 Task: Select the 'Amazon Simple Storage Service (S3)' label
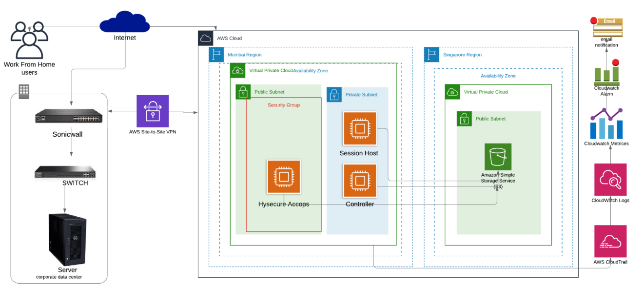coord(498,181)
